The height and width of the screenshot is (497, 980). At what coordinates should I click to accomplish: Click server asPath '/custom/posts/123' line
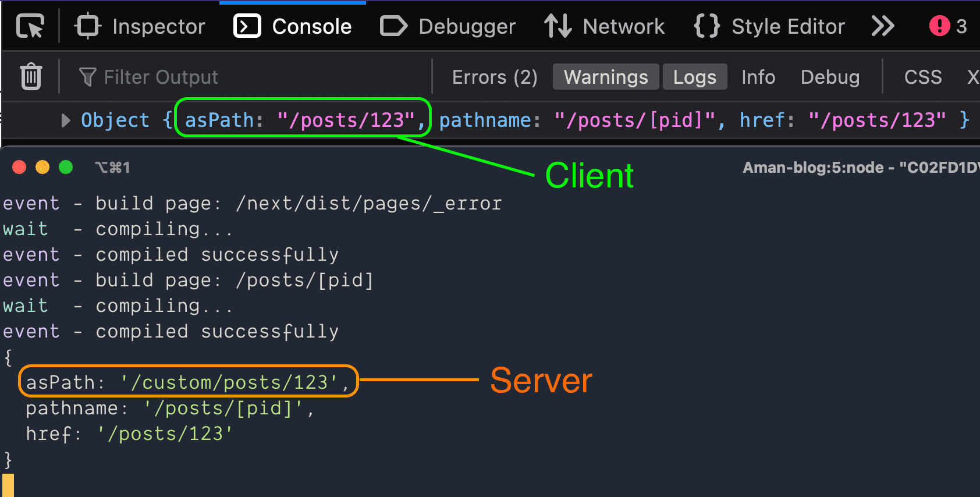pyautogui.click(x=187, y=382)
